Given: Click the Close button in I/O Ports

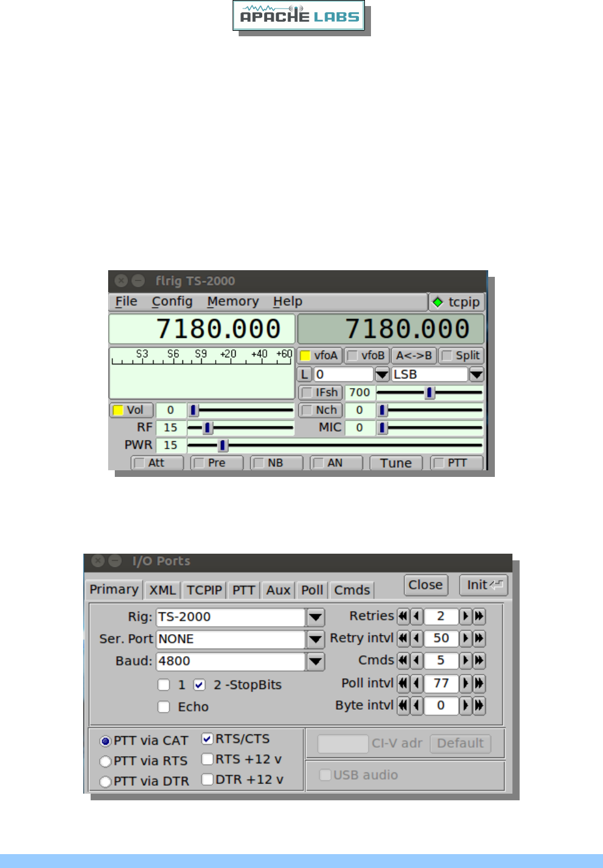Looking at the screenshot, I should click(x=426, y=585).
